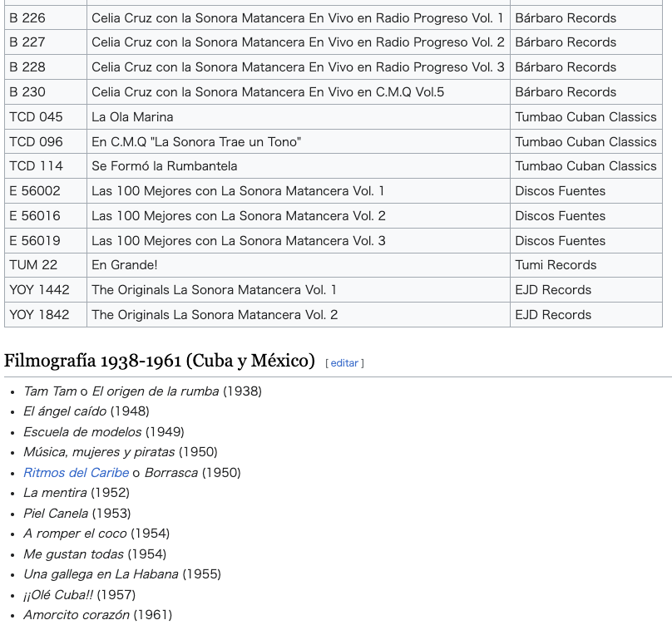Click editar link beside Filmografía heading
The width and height of the screenshot is (672, 625).
(344, 363)
